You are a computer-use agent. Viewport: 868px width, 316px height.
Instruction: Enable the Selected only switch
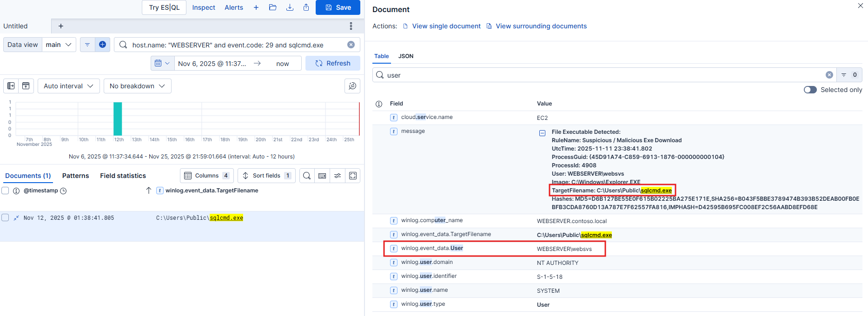tap(810, 90)
